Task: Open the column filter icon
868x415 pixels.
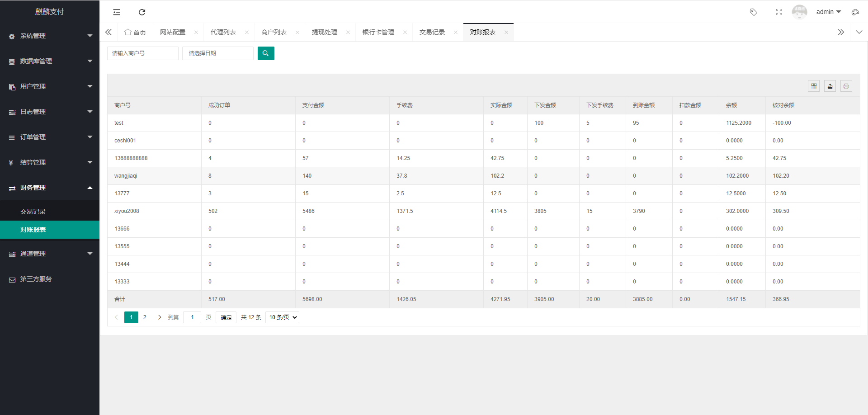Action: [814, 86]
